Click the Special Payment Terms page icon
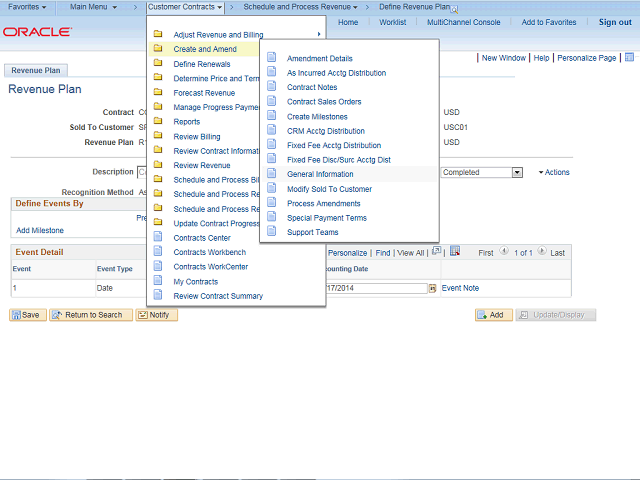 pos(271,216)
